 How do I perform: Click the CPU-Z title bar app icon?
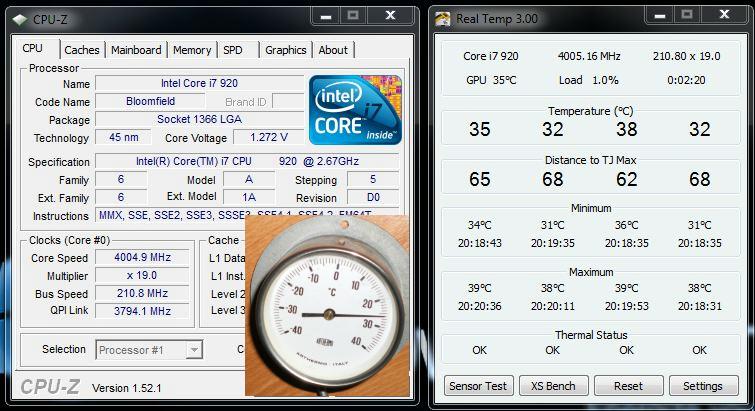(20, 20)
